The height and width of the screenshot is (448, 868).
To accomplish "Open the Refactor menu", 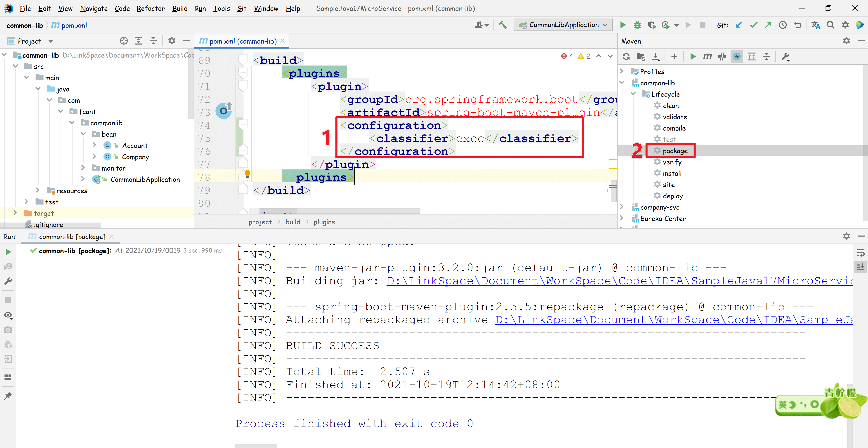I will click(150, 8).
